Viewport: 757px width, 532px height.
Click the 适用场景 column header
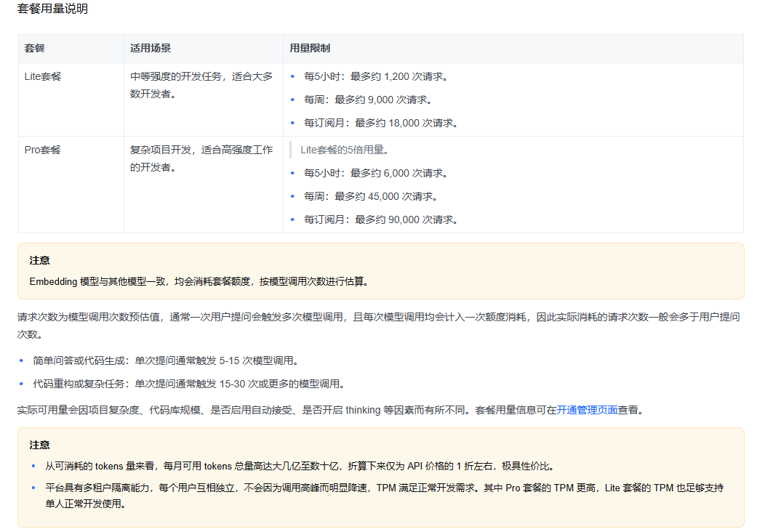pyautogui.click(x=150, y=48)
